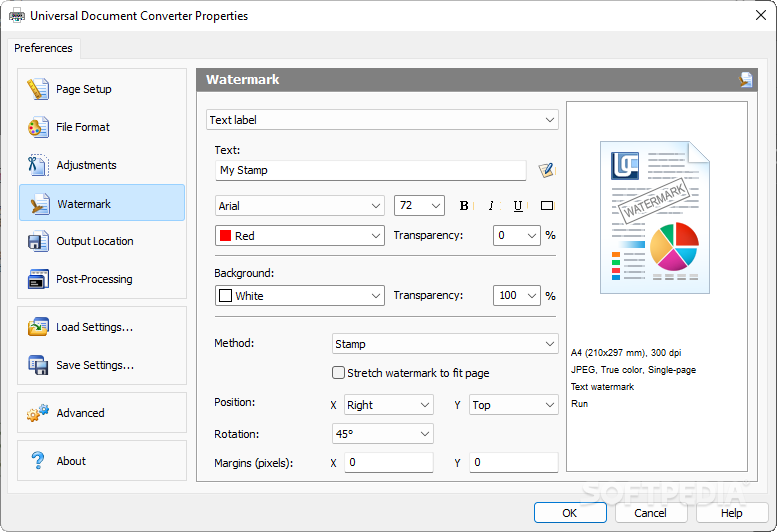Click the Advanced gears icon
The width and height of the screenshot is (777, 532).
pyautogui.click(x=38, y=413)
